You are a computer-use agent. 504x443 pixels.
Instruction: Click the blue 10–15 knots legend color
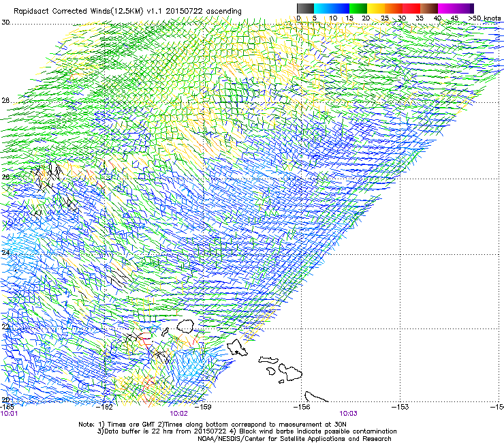click(341, 8)
